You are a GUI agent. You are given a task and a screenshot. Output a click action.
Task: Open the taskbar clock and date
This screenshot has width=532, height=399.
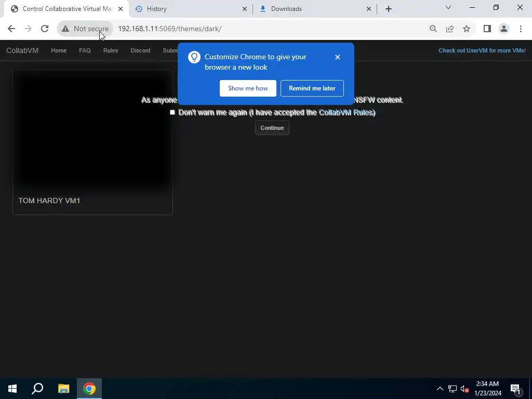(x=487, y=389)
